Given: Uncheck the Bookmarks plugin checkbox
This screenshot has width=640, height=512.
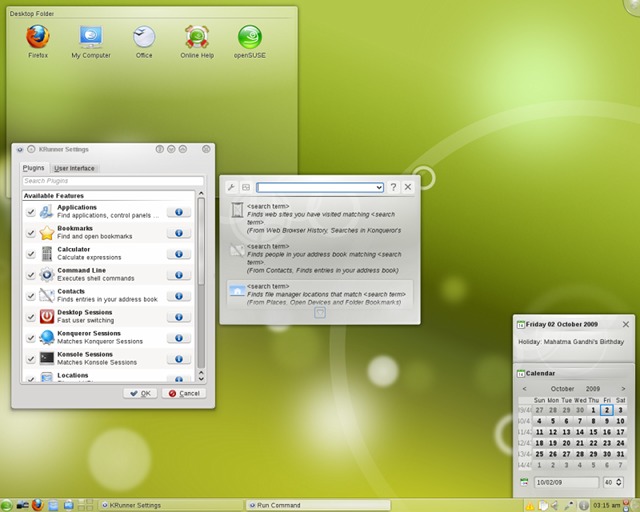Looking at the screenshot, I should click(x=31, y=233).
